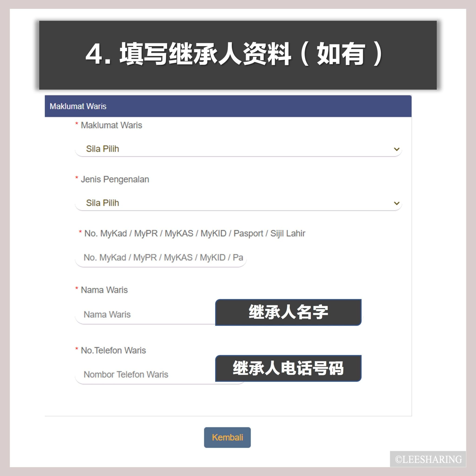Click the 继承人名字 annotation box
This screenshot has width=476, height=476.
tap(288, 312)
